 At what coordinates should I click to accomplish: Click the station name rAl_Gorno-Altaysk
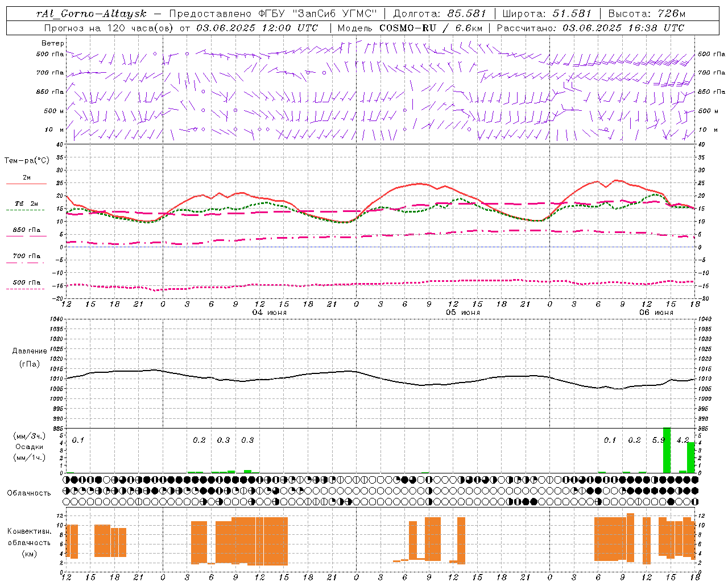coord(90,14)
